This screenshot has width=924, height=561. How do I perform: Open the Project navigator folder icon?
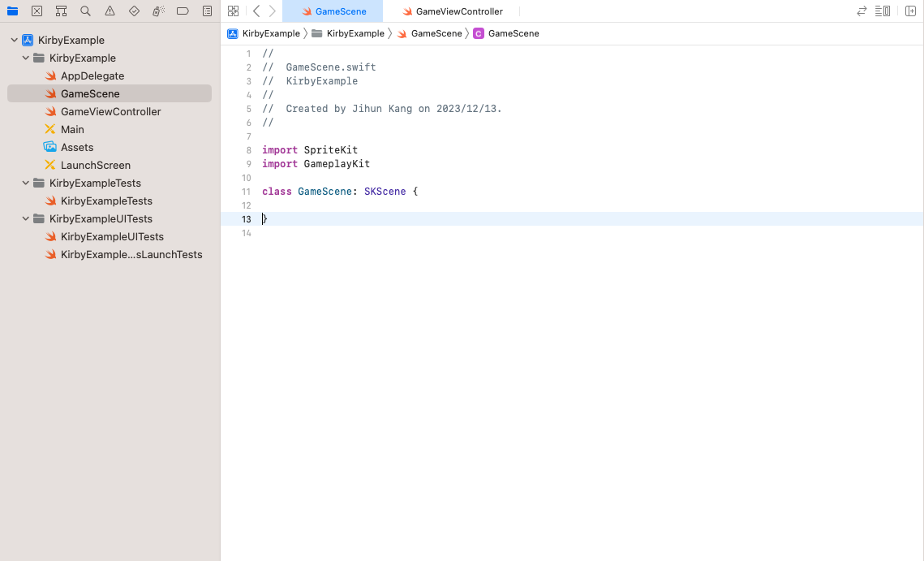(12, 11)
